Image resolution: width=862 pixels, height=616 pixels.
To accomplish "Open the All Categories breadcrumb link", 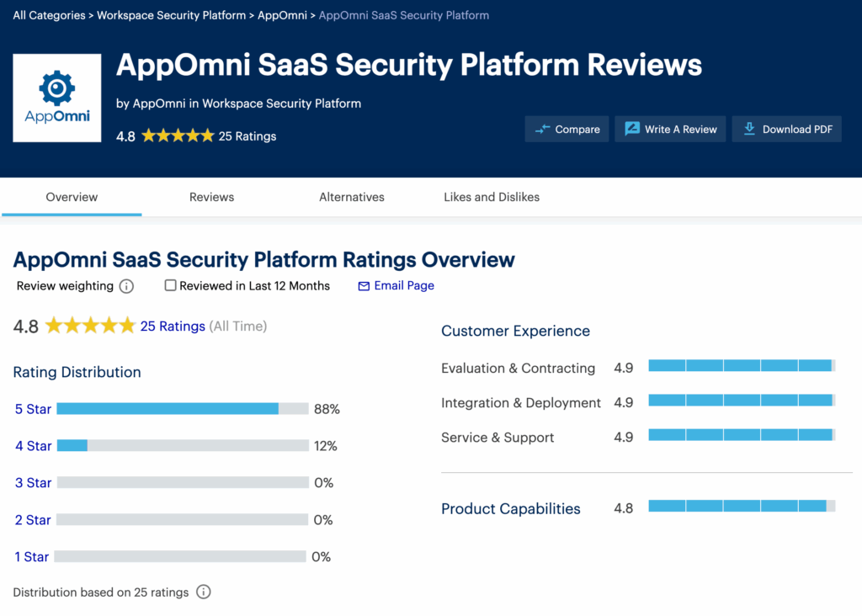I will [49, 15].
